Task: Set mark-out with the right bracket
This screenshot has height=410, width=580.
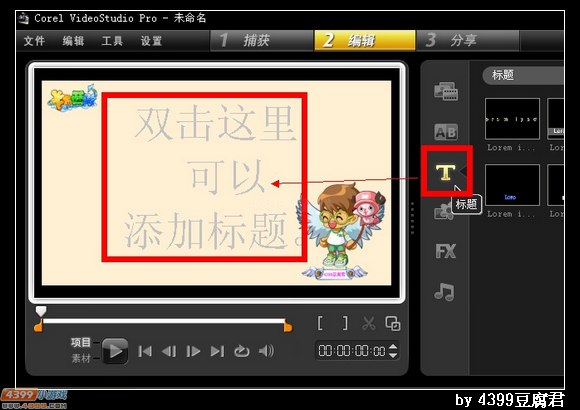Action: (x=345, y=323)
